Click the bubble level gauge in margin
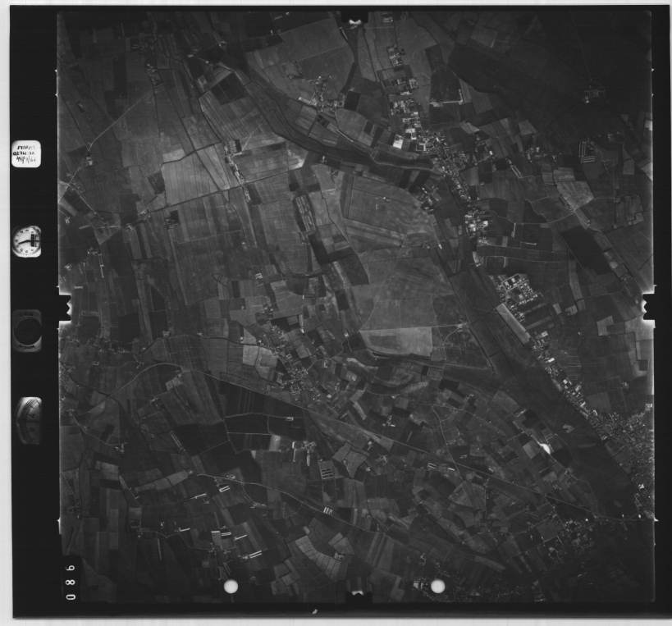Screen dimensions: 672x626 point(28,419)
